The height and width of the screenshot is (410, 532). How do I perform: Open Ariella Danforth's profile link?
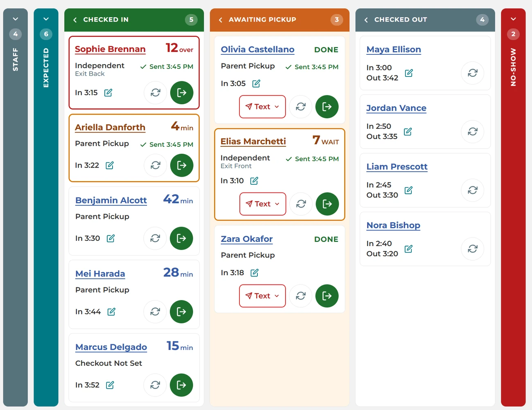point(110,127)
